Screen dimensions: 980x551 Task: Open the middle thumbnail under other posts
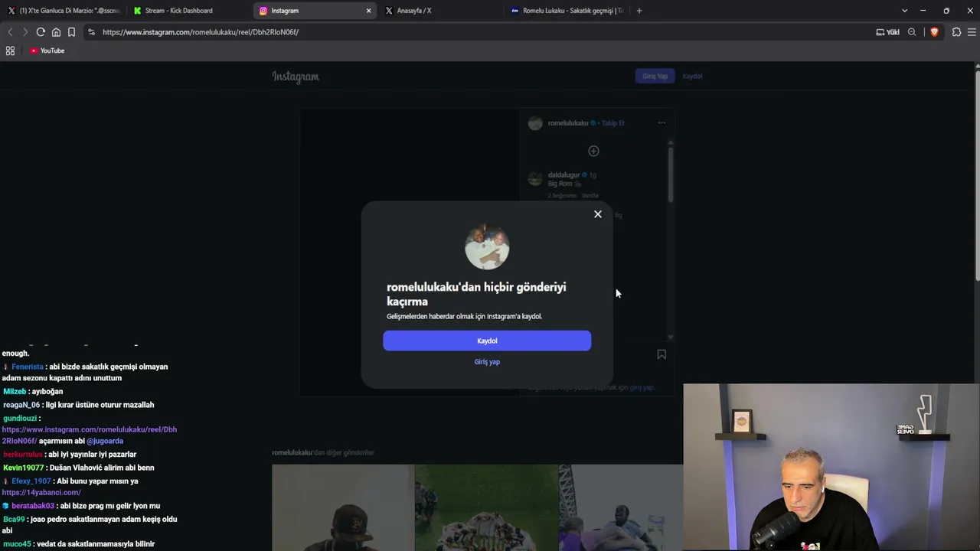(x=487, y=507)
